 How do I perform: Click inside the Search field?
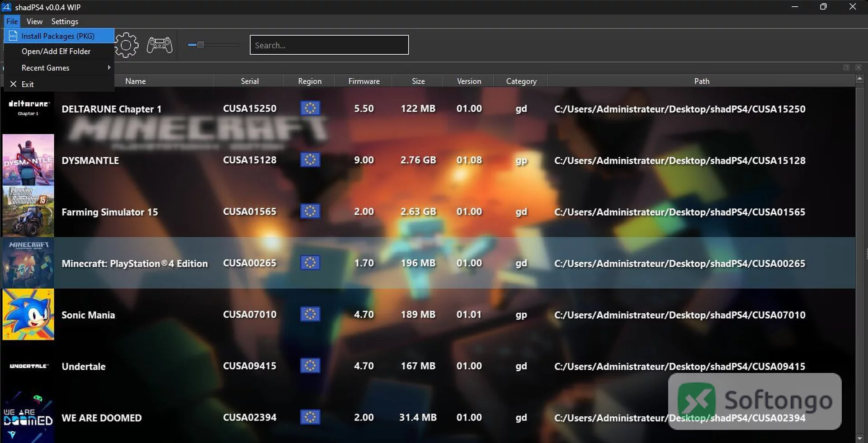pos(329,45)
